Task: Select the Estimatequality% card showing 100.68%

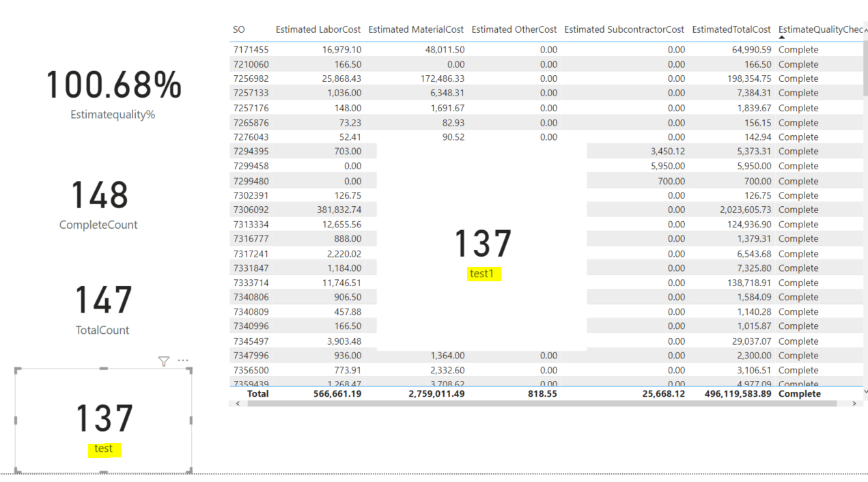Action: pyautogui.click(x=113, y=94)
